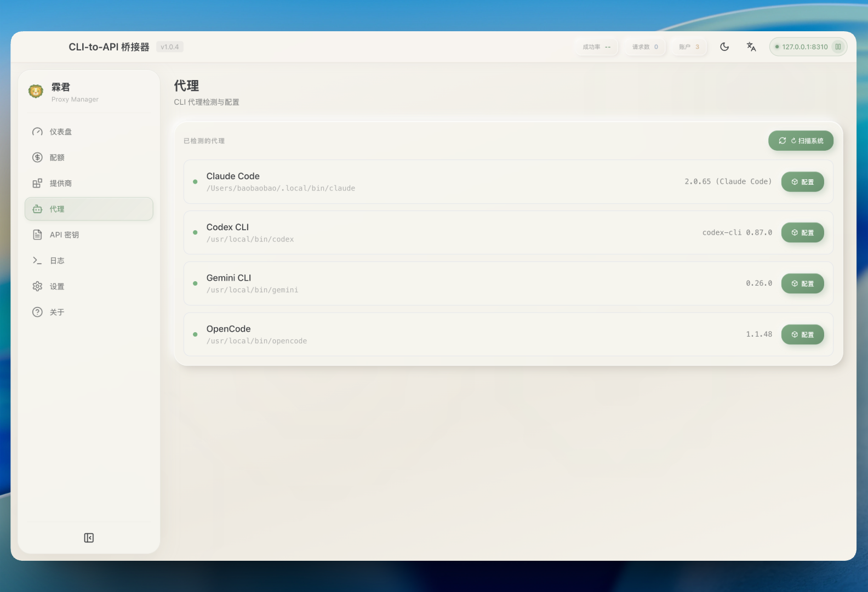Open the 配额 quota dollar icon
868x592 pixels.
tap(37, 157)
